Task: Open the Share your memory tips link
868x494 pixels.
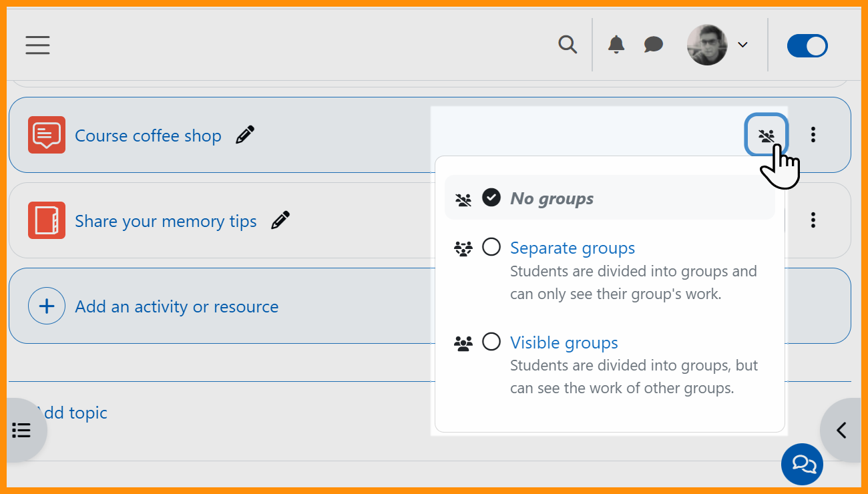Action: pos(166,221)
